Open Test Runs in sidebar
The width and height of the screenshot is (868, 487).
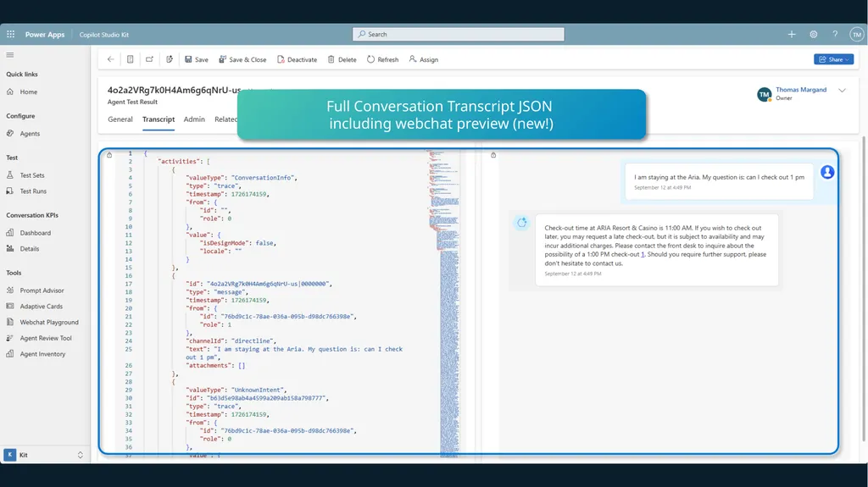(x=33, y=191)
